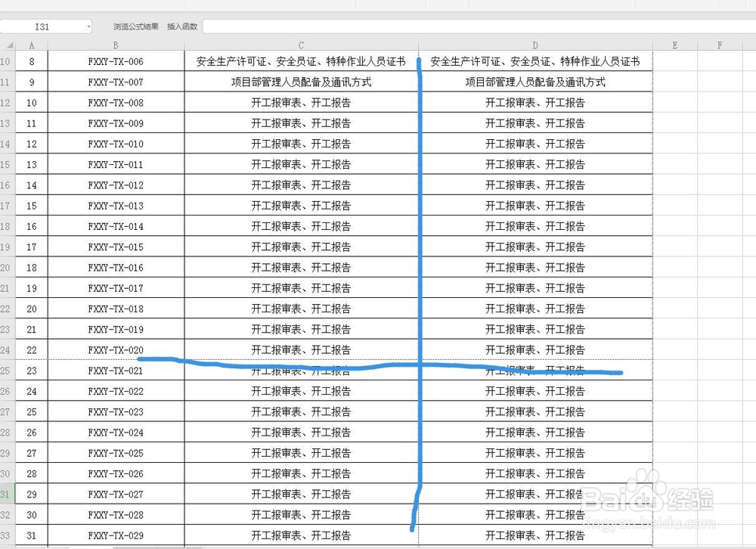
Task: Click into the formula bar input
Action: tap(479, 26)
